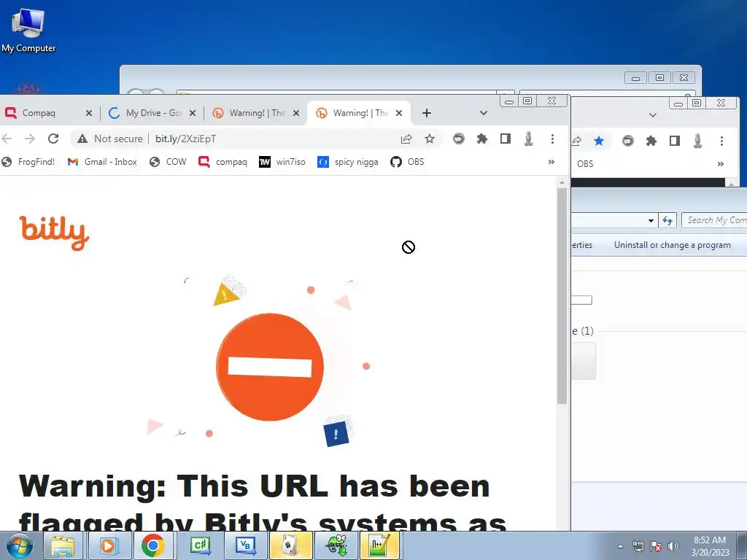Go back in the browser
The height and width of the screenshot is (560, 747).
[x=7, y=139]
